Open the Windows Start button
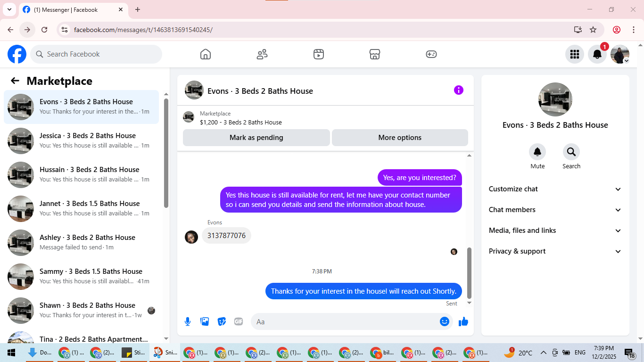Viewport: 644px width, 362px height. [11, 353]
